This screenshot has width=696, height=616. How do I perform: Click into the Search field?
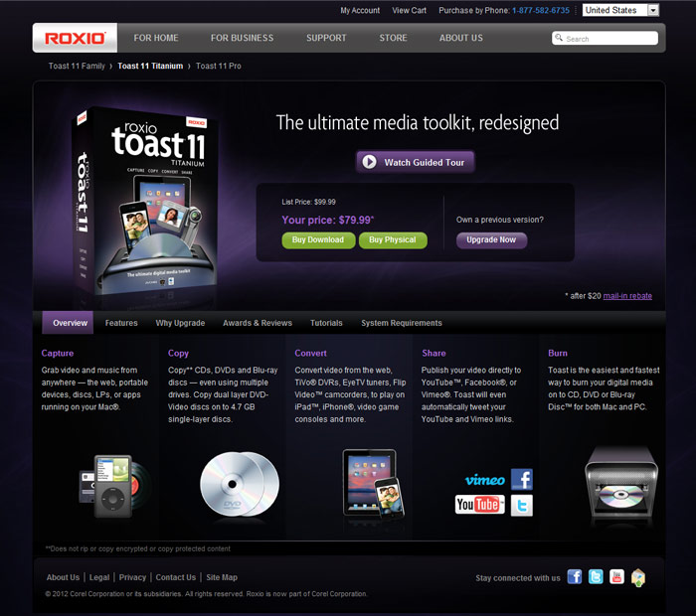point(605,38)
